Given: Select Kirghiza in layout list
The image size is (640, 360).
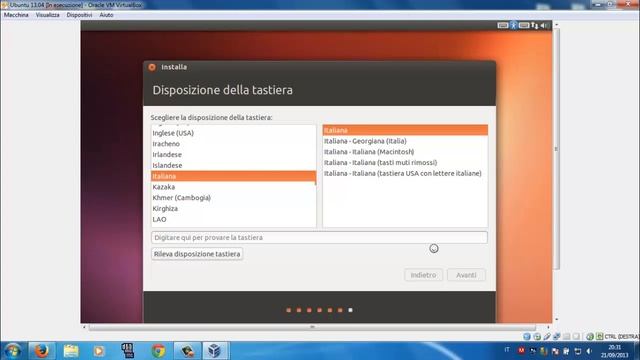Looking at the screenshot, I should [233, 209].
